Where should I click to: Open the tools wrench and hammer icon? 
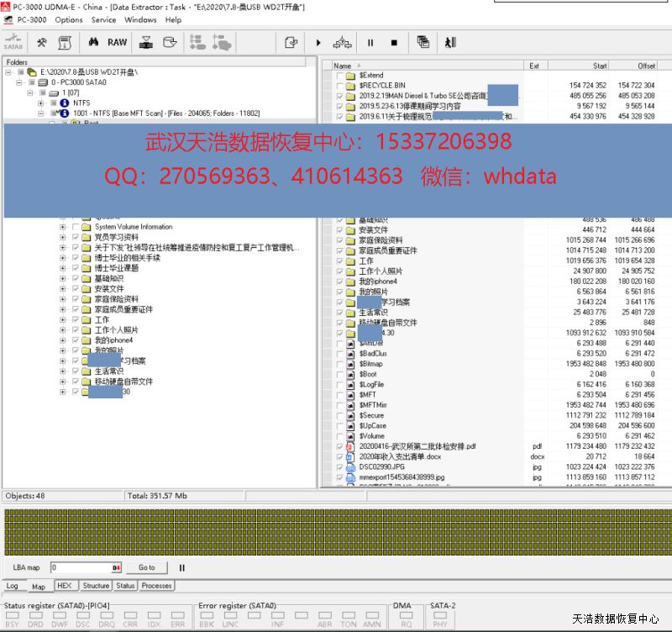[41, 42]
